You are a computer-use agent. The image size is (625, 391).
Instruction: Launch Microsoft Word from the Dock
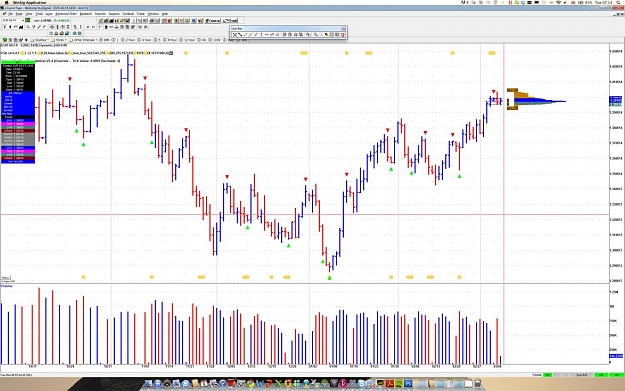(260, 384)
